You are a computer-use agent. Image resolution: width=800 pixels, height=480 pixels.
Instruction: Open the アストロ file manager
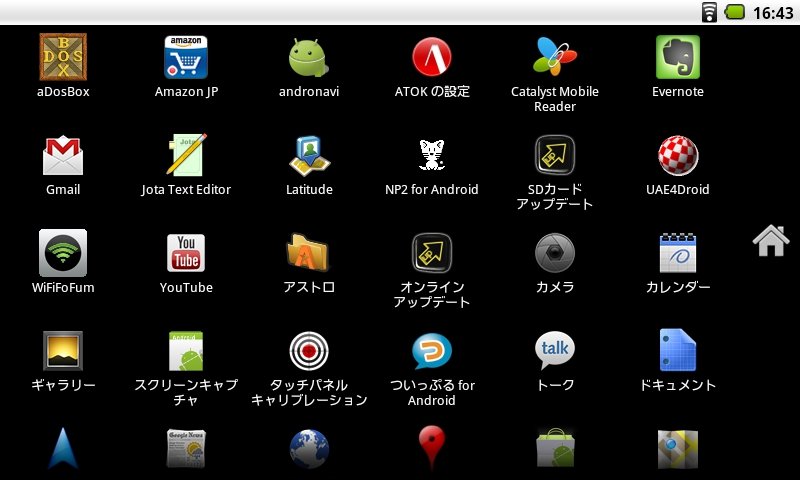(309, 253)
